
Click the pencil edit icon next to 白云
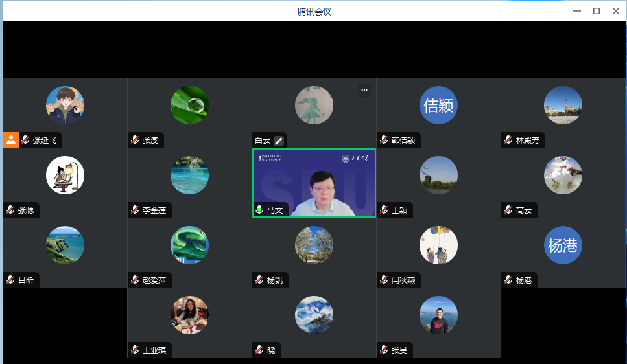coord(279,141)
